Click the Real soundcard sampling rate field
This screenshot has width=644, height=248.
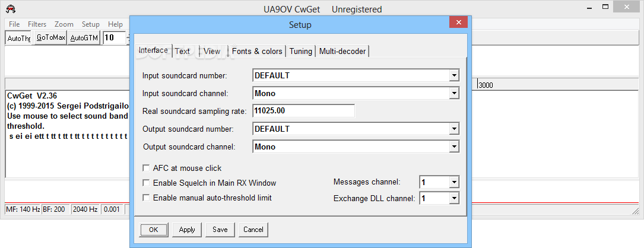303,111
